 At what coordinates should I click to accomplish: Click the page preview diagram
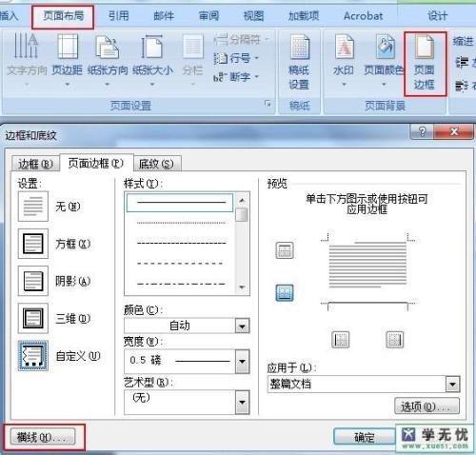367,272
